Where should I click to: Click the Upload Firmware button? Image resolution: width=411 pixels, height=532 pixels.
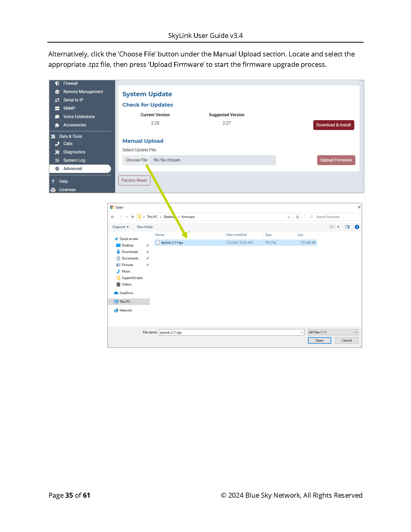[x=336, y=160]
